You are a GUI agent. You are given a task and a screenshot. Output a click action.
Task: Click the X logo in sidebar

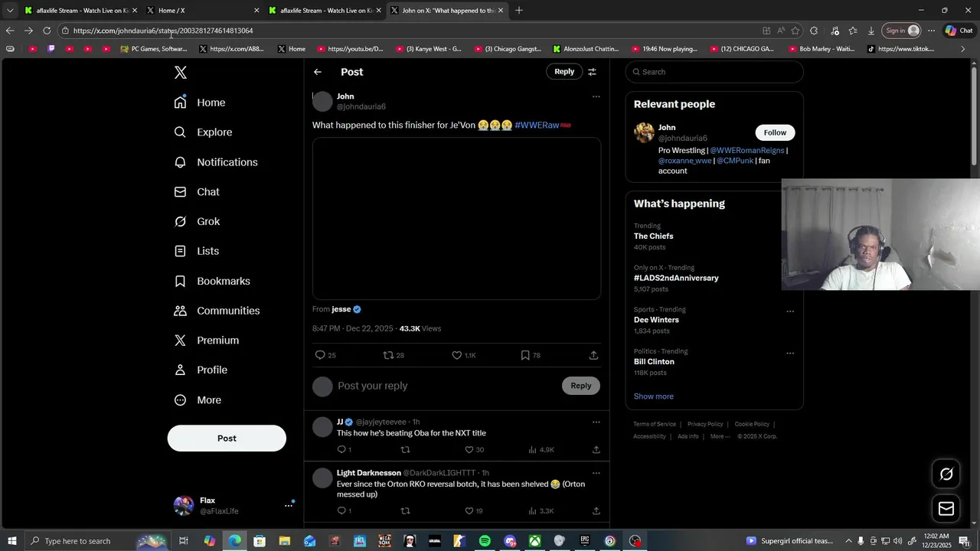click(180, 73)
